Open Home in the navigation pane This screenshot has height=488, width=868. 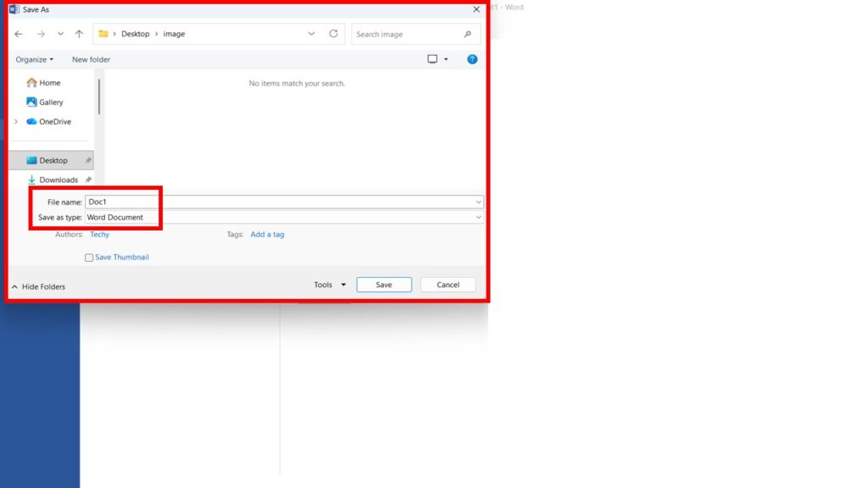49,83
